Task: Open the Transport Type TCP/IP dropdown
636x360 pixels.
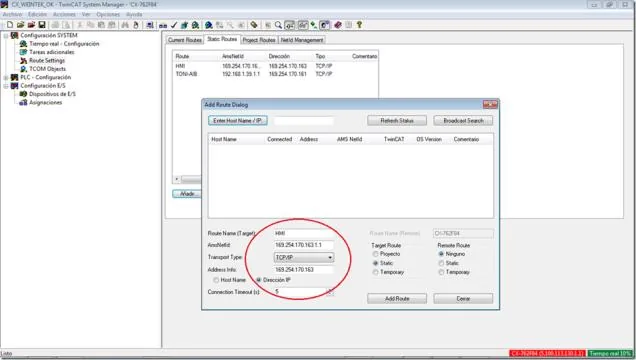Action: tap(304, 257)
